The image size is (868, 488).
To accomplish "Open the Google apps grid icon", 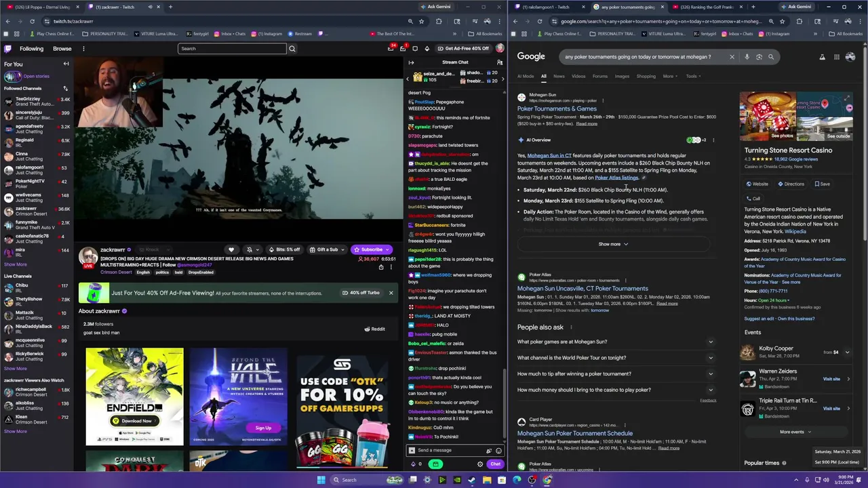I will 837,57.
